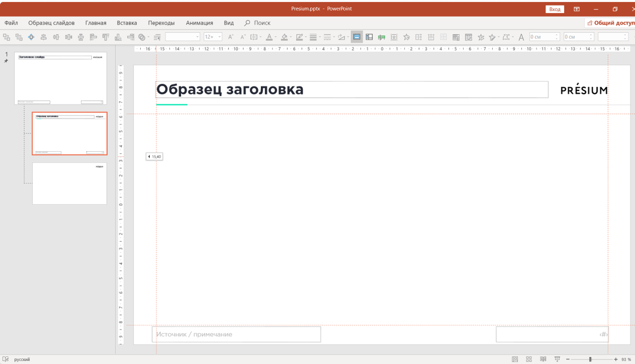This screenshot has width=635, height=364.
Task: Click the empty third spinner field
Action: [613, 37]
